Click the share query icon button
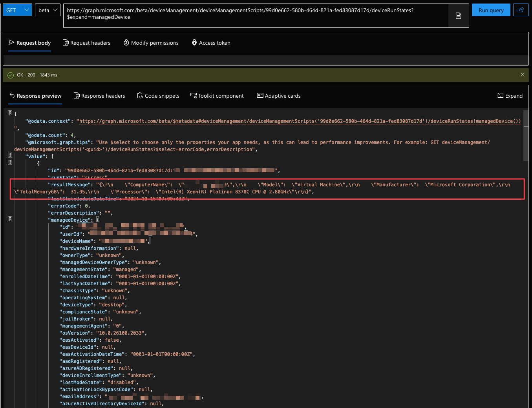Image resolution: width=532 pixels, height=408 pixels. (521, 10)
